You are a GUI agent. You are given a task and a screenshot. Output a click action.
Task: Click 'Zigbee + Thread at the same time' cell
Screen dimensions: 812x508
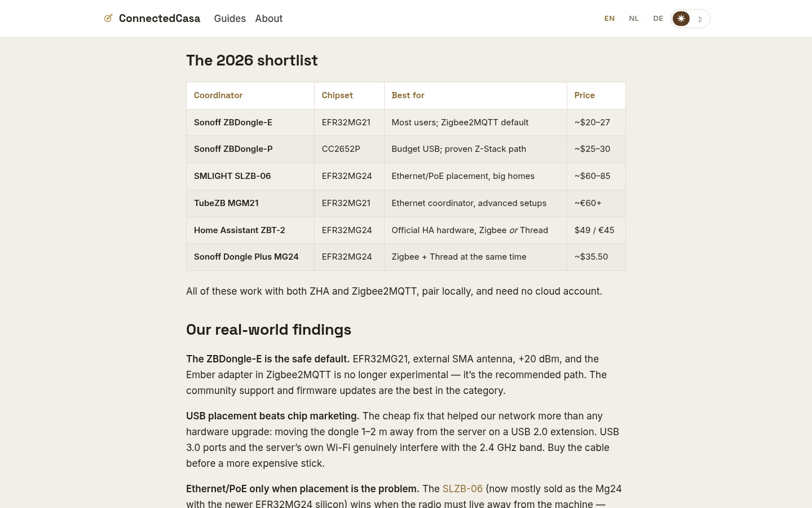click(x=475, y=257)
